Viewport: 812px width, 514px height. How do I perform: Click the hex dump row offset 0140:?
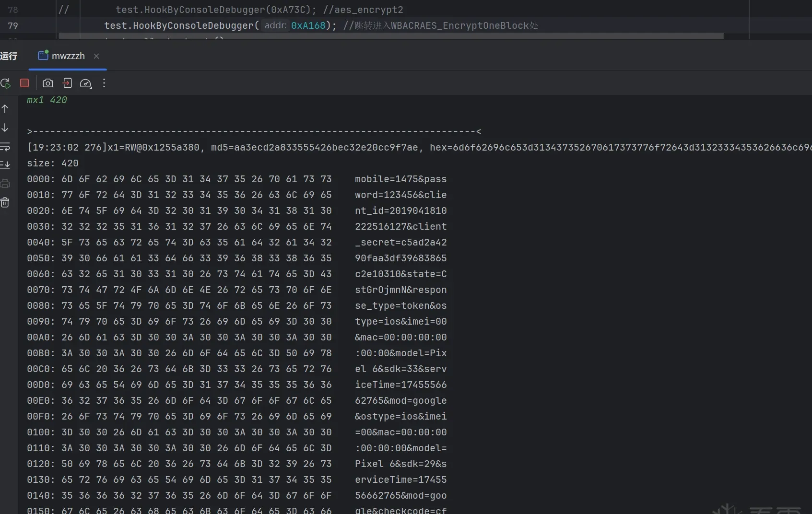click(x=41, y=495)
